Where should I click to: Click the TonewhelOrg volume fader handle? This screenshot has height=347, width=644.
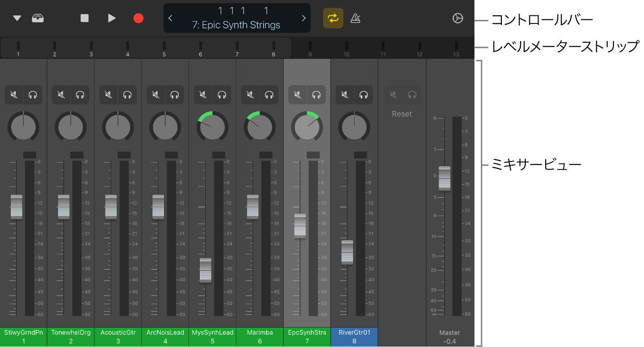(64, 207)
